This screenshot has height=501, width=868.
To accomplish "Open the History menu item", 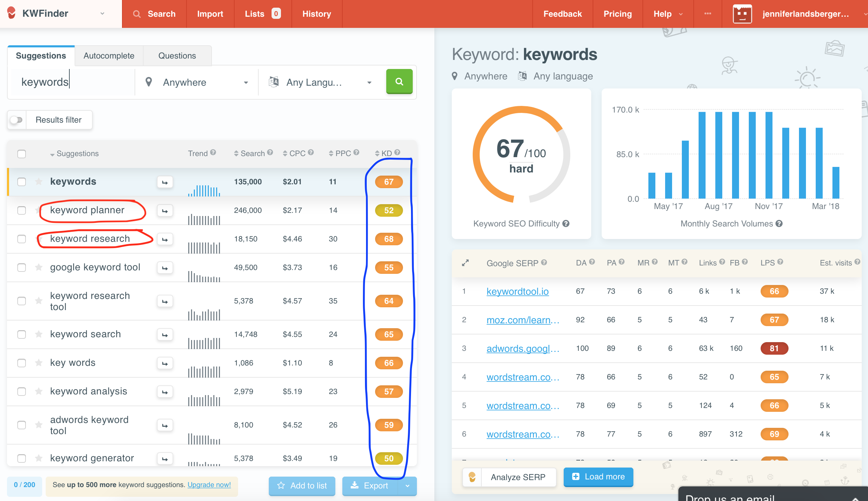I will tap(317, 14).
